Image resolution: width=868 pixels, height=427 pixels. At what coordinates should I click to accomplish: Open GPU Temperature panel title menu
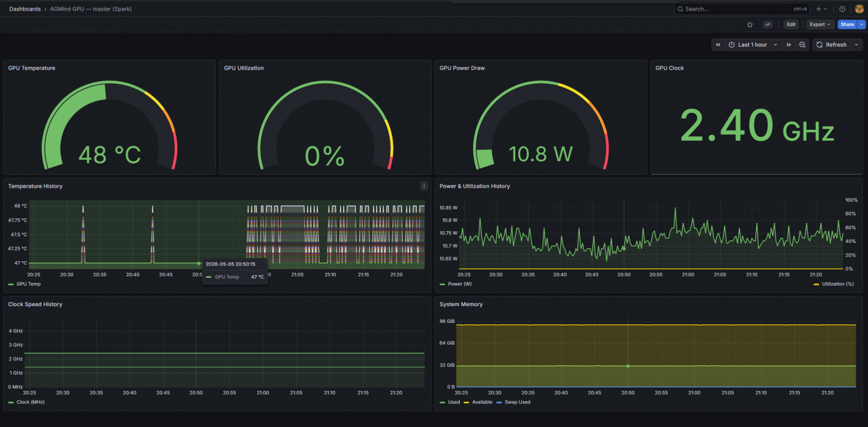32,68
